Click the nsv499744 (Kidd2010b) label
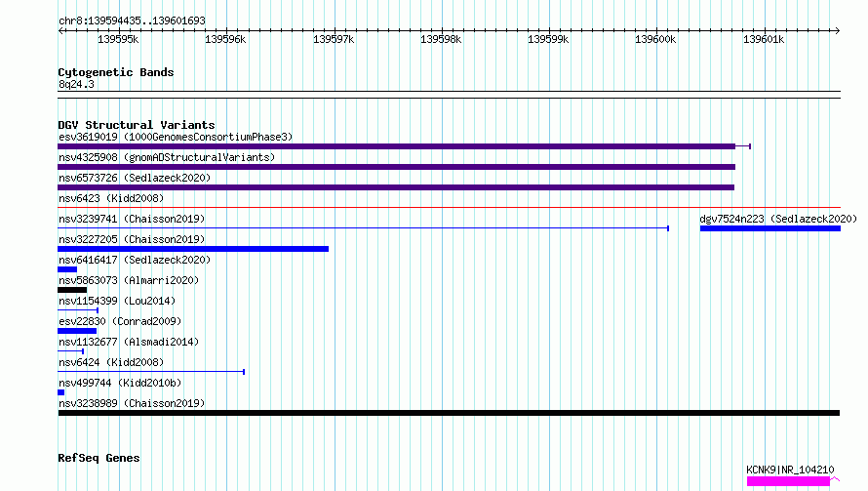868x491 pixels. point(120,383)
